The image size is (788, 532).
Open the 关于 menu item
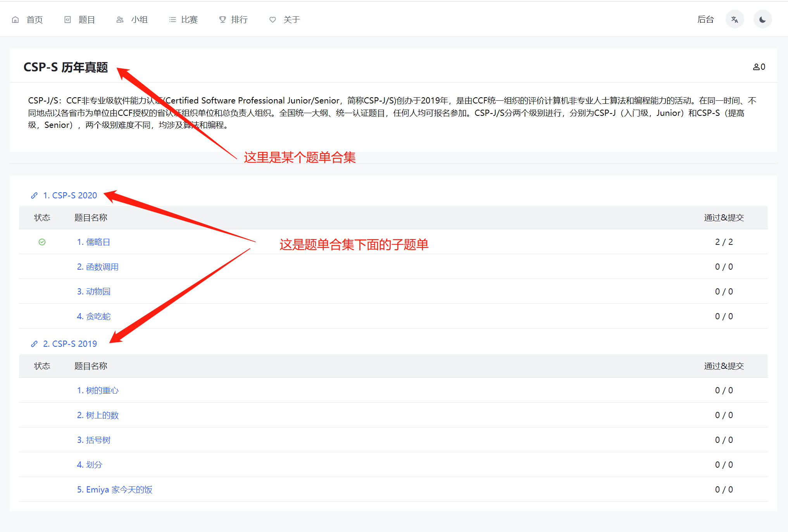coord(292,20)
